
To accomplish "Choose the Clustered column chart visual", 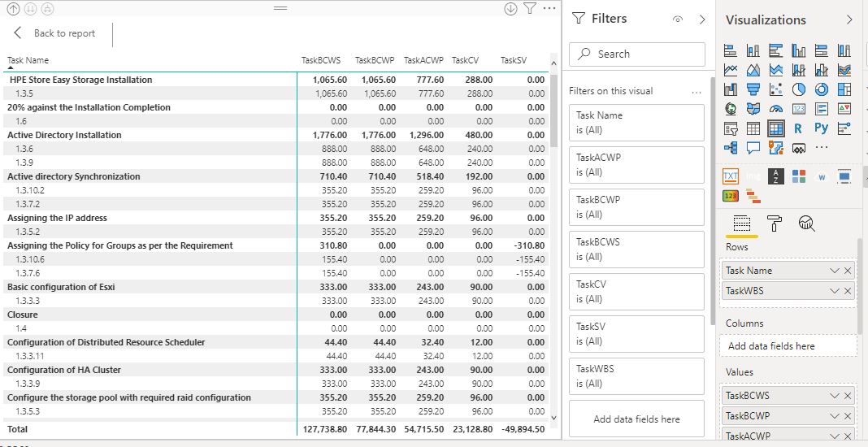I will point(799,50).
